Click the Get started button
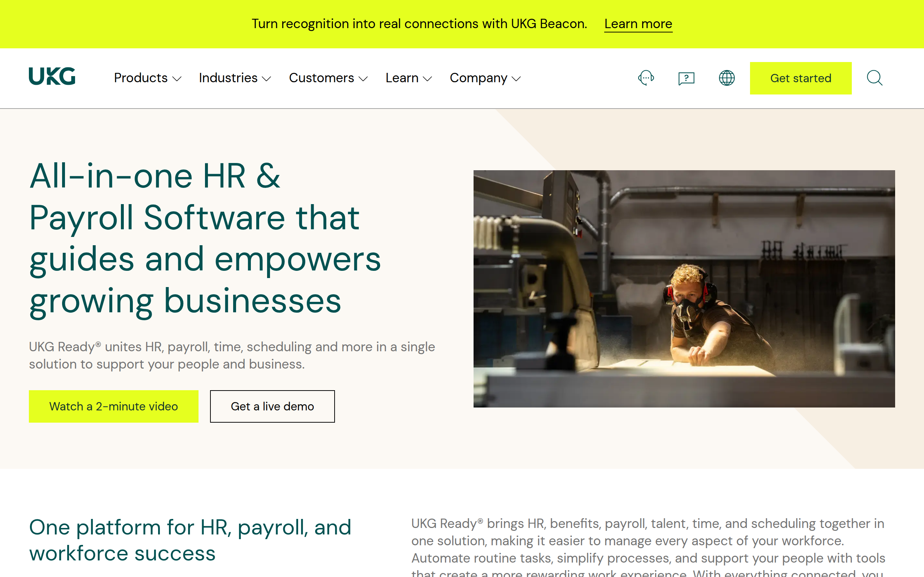The width and height of the screenshot is (924, 577). coord(800,78)
